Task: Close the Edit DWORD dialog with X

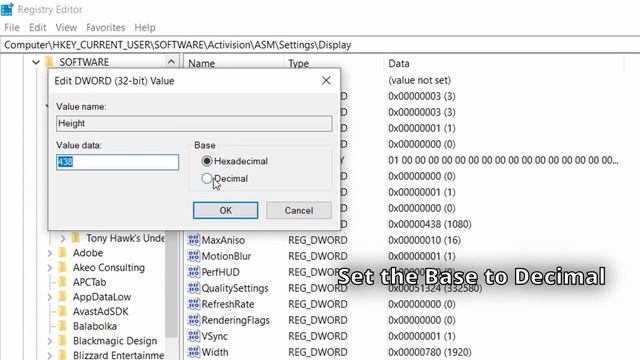Action: pos(326,80)
